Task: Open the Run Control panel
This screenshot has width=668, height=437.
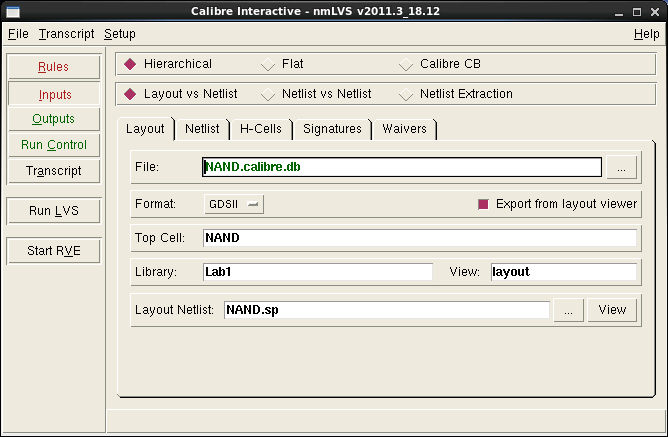Action: (54, 145)
